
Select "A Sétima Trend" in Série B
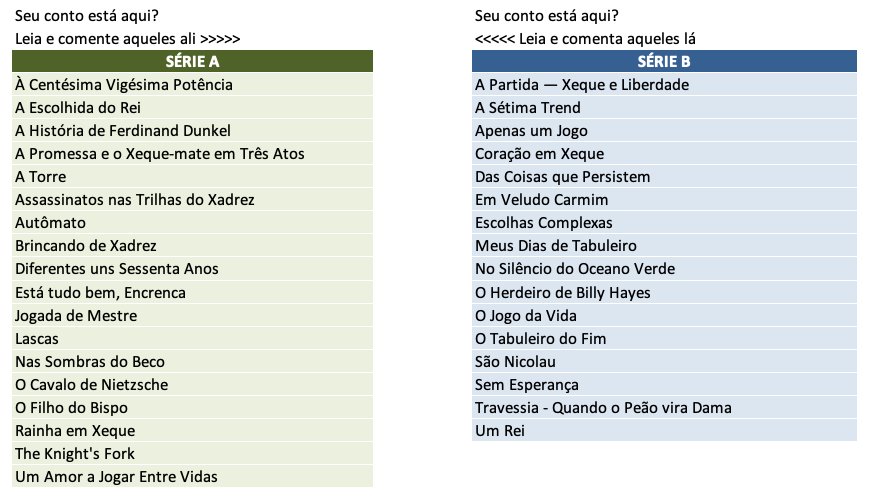(x=528, y=108)
